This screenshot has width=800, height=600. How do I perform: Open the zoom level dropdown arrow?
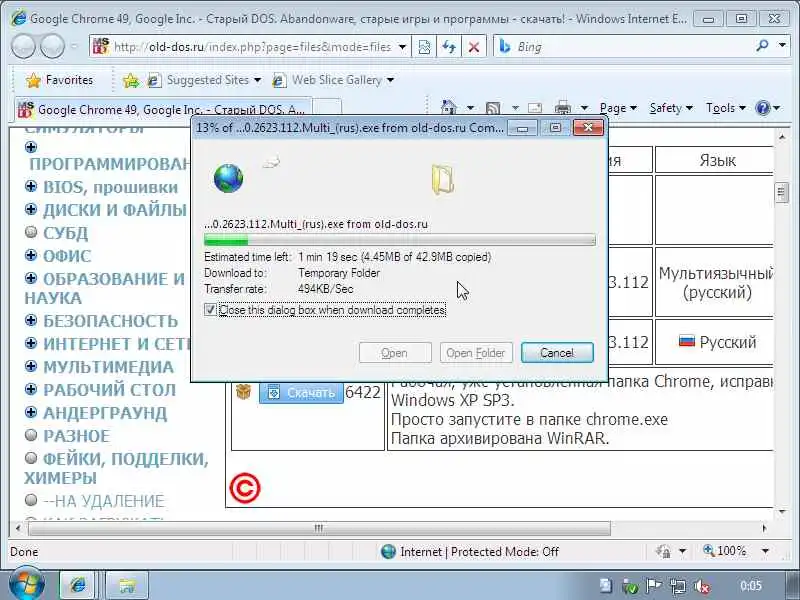point(765,552)
